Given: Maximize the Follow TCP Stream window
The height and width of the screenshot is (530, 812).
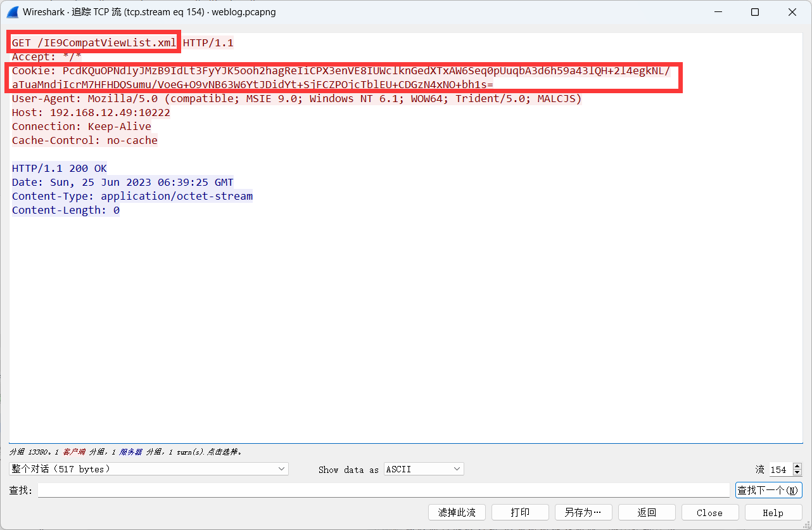Looking at the screenshot, I should point(755,12).
